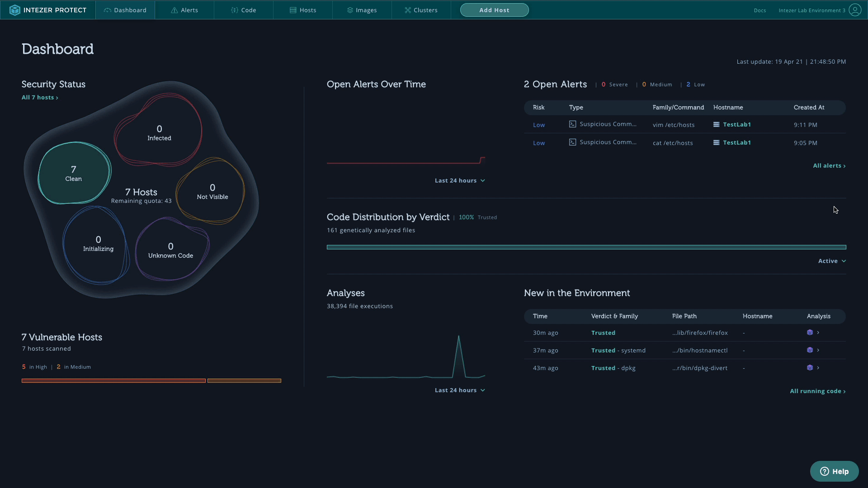
Task: Go to the Clusters tab
Action: pos(421,10)
